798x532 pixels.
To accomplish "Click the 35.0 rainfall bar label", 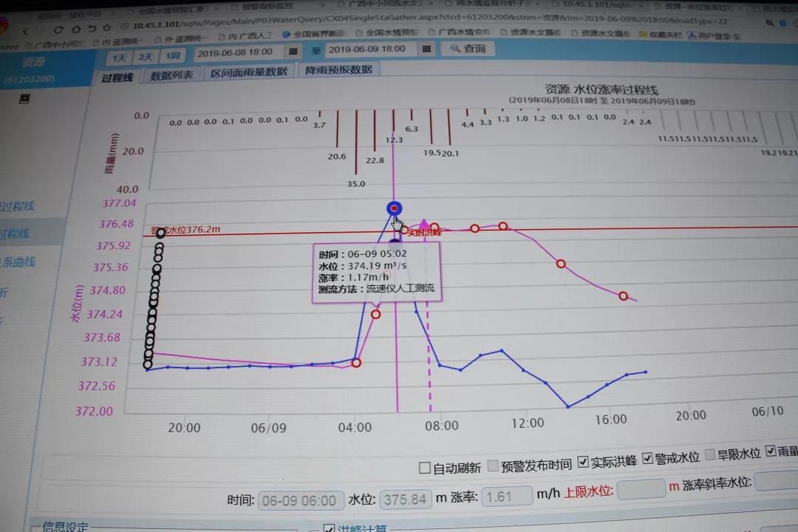I will coord(355,184).
